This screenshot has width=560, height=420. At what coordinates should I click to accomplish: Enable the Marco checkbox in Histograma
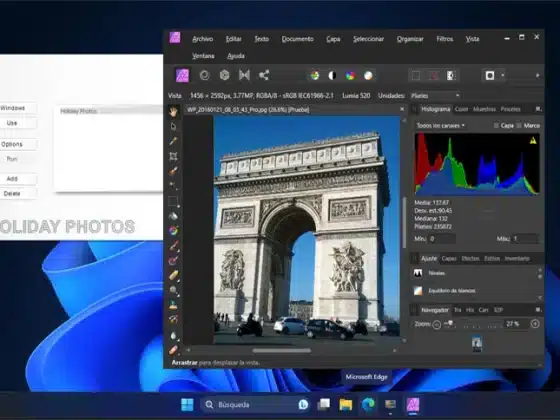(519, 126)
